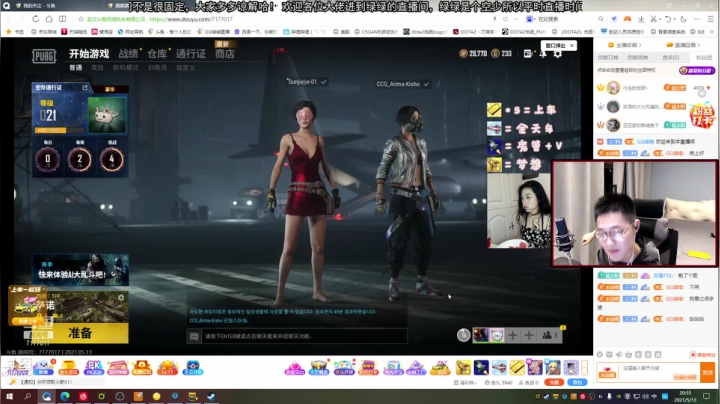Open the survivor pass pop-out icon
The height and width of the screenshot is (404, 720).
(x=84, y=87)
